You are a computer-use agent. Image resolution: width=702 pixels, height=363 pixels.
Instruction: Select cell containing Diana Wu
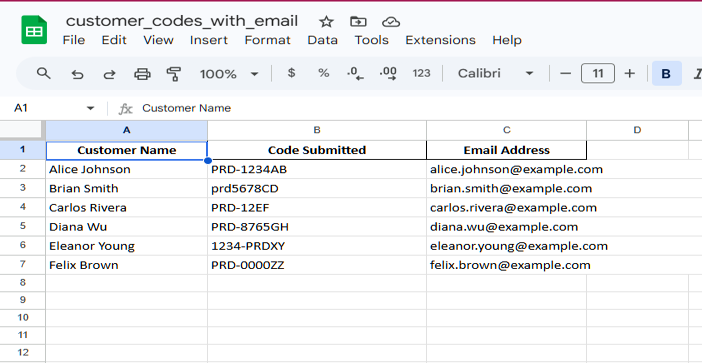click(x=127, y=227)
